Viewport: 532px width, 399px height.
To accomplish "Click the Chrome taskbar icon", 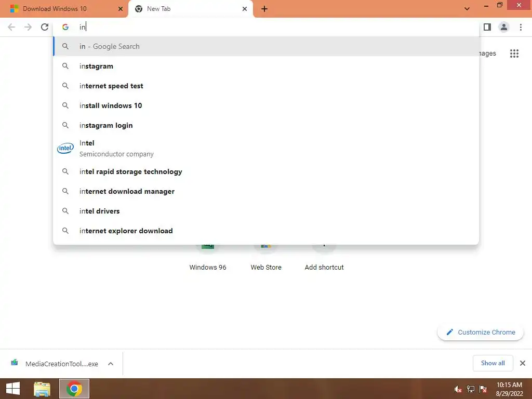I will 74,389.
